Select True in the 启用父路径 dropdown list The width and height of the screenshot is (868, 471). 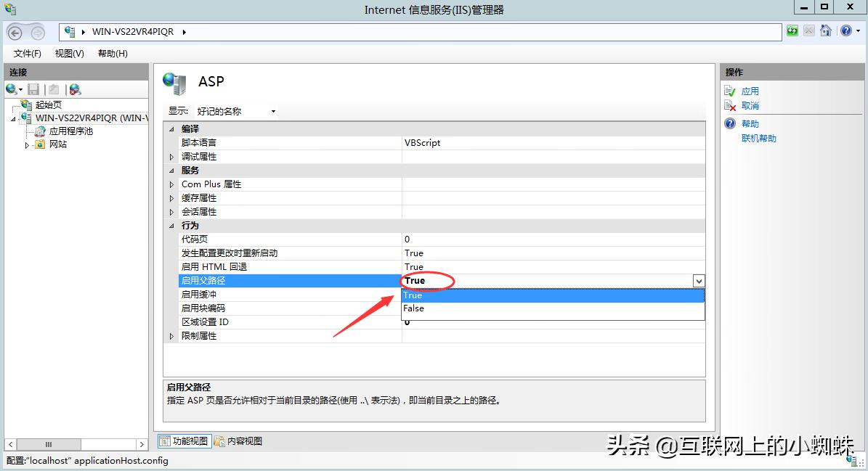[x=436, y=295]
